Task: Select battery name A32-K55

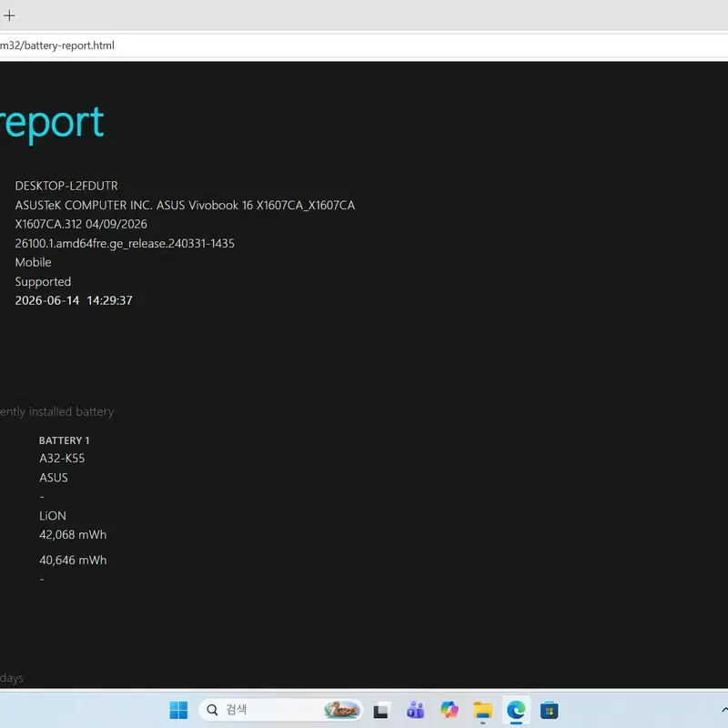Action: (62, 459)
